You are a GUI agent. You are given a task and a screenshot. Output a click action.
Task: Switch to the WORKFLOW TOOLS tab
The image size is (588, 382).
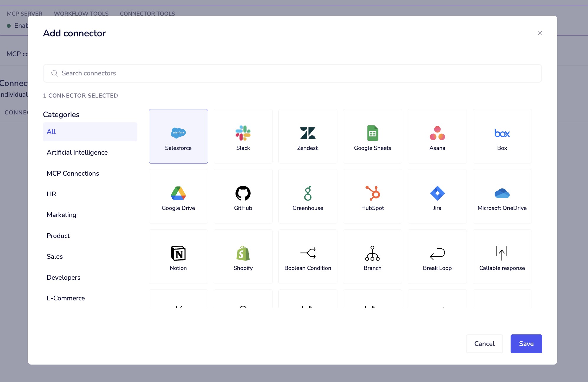(81, 14)
